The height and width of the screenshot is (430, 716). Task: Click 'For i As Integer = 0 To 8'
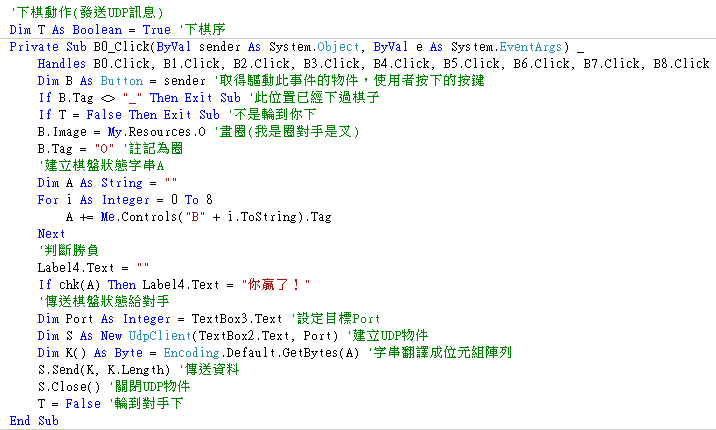click(125, 200)
